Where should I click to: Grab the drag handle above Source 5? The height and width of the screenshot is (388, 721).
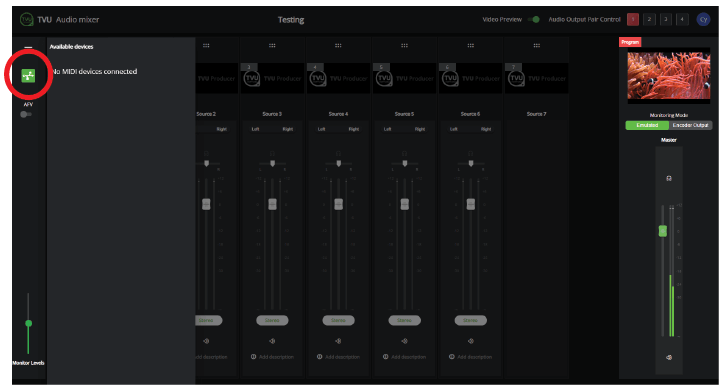404,46
